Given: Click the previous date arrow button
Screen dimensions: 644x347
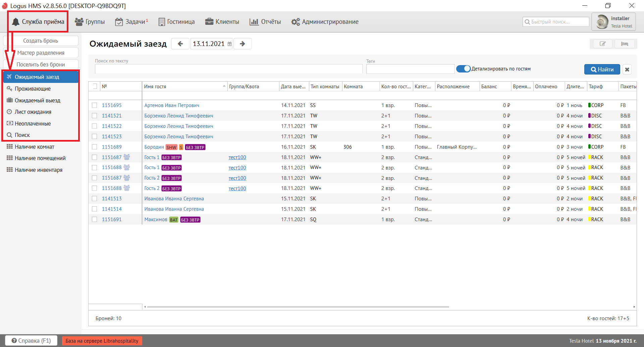Looking at the screenshot, I should (180, 44).
